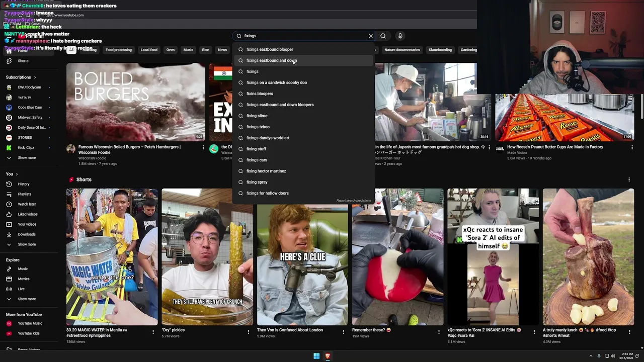Click Brave browser icon in taskbar

tap(328, 356)
